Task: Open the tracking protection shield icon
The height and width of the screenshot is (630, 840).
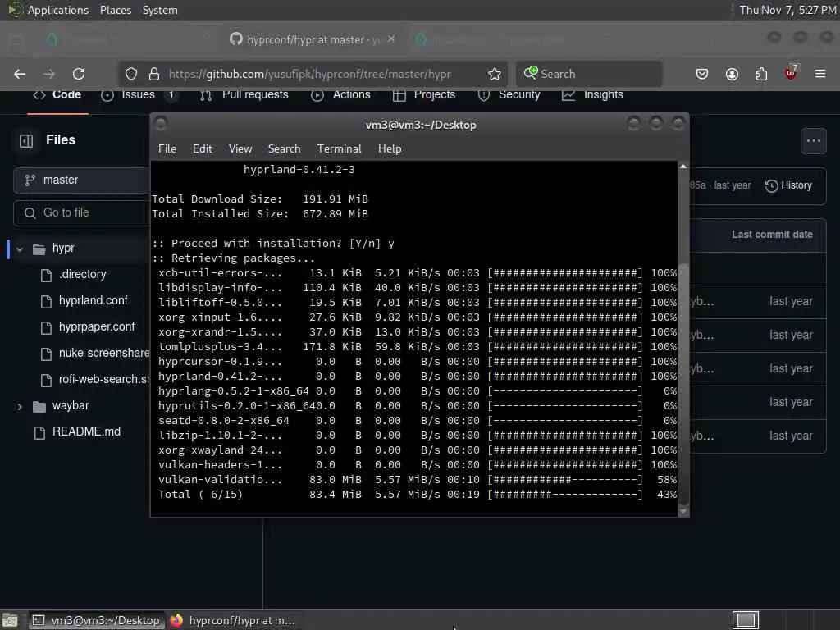Action: point(131,74)
